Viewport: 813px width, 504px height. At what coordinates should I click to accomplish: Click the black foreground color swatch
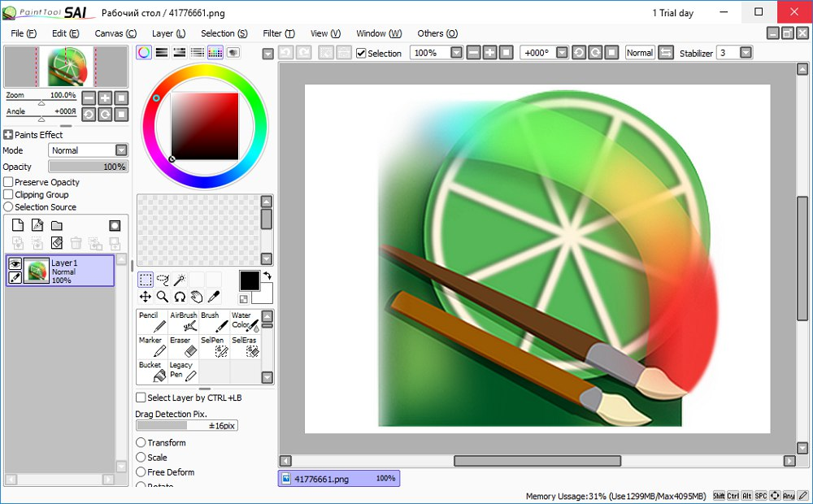[x=250, y=280]
